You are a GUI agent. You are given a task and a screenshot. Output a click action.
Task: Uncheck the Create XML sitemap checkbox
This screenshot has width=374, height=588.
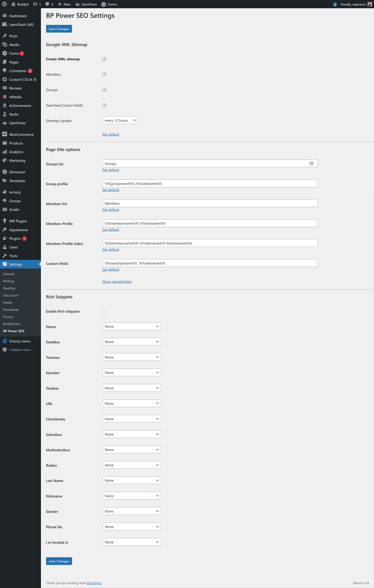104,59
